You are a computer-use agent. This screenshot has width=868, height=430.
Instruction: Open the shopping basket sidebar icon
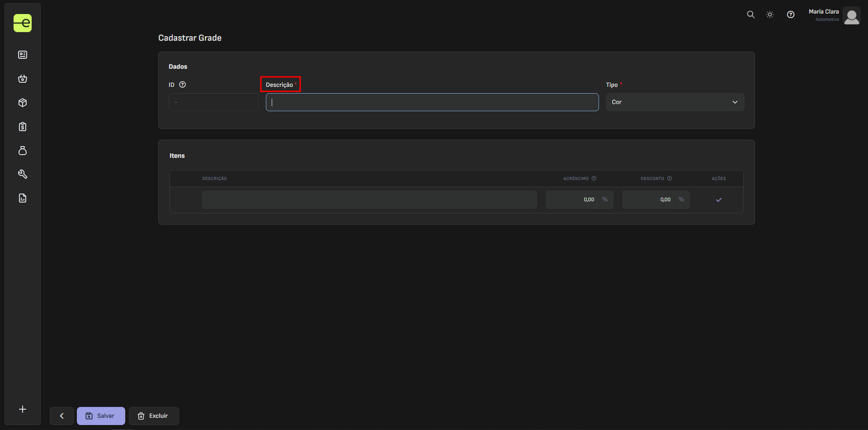pyautogui.click(x=23, y=79)
